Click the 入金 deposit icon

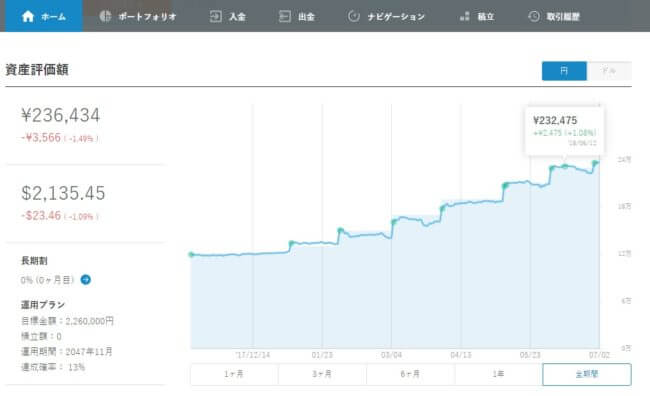click(216, 16)
